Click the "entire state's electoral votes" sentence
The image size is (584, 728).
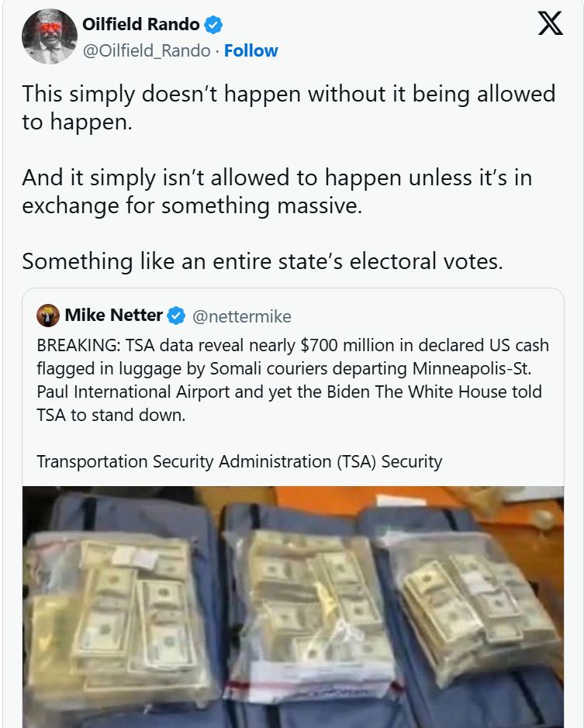tap(262, 261)
